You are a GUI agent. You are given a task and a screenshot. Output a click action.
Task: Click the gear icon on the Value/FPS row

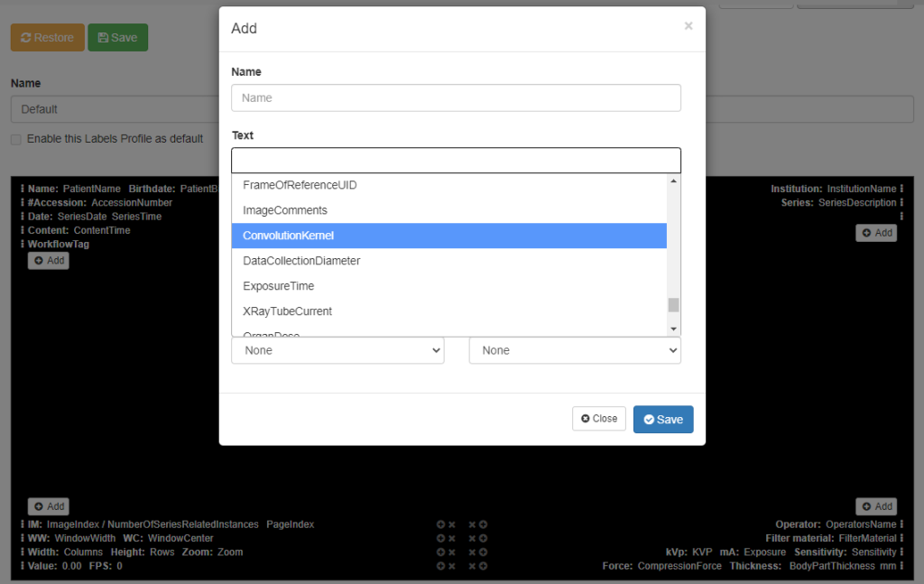click(x=440, y=566)
